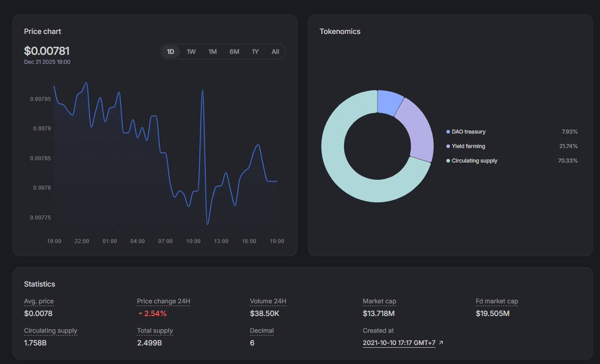
Task: Select the All time range
Action: (275, 52)
